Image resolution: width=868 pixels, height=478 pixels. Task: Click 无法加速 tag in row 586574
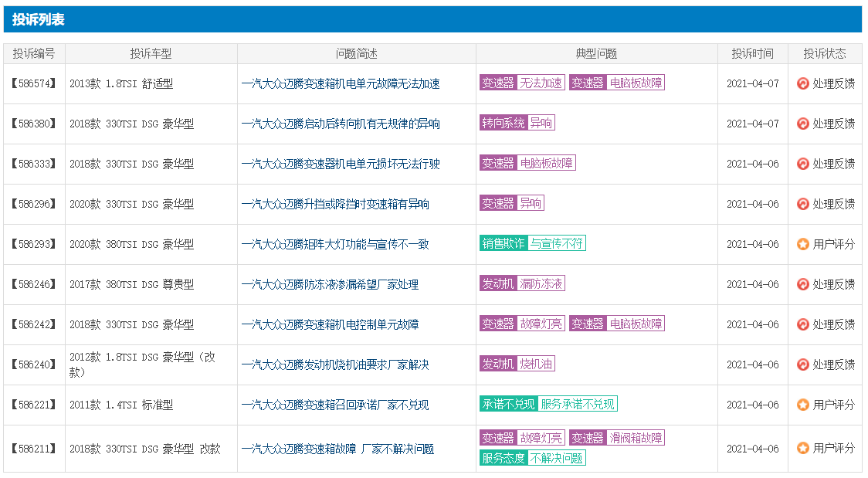pyautogui.click(x=522, y=83)
